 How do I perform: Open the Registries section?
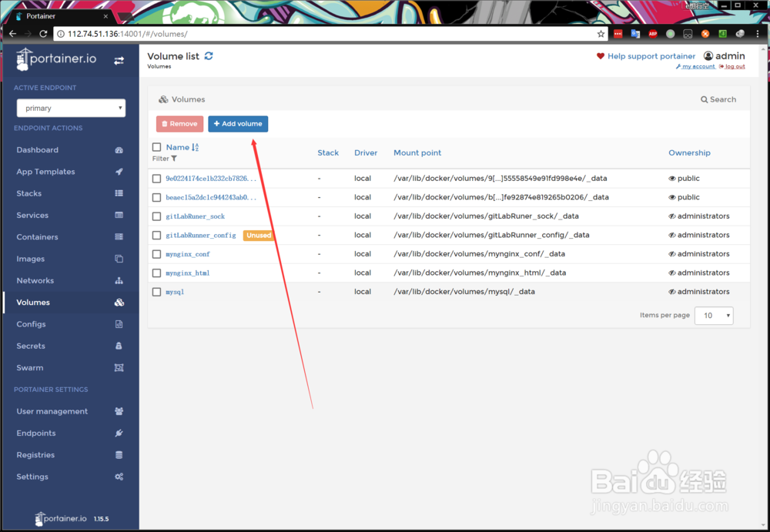click(35, 454)
